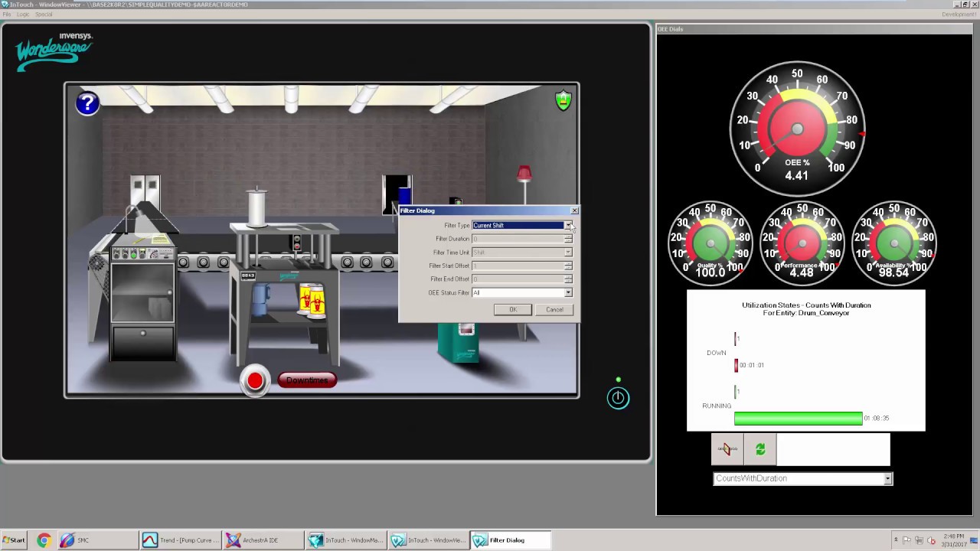
Task: Click the Filter Duration field
Action: click(518, 239)
